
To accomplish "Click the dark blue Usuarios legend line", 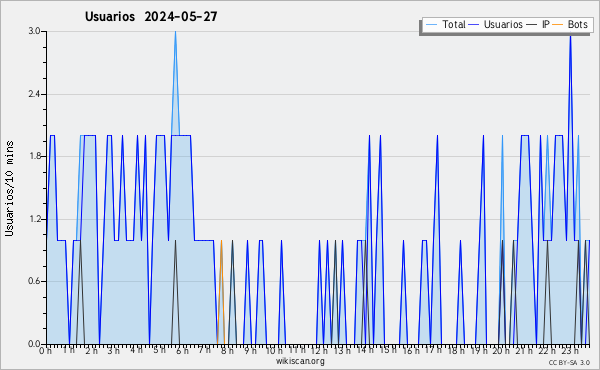I will [474, 25].
